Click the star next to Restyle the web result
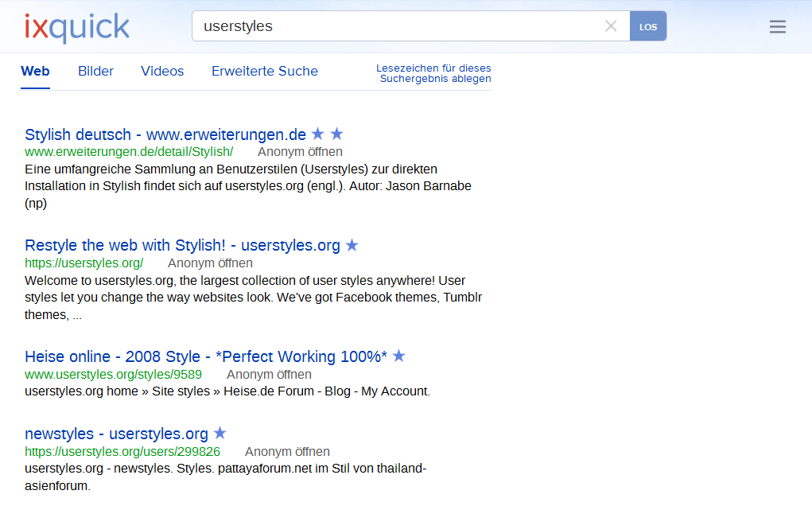Screen dimensions: 812x506 click(352, 244)
